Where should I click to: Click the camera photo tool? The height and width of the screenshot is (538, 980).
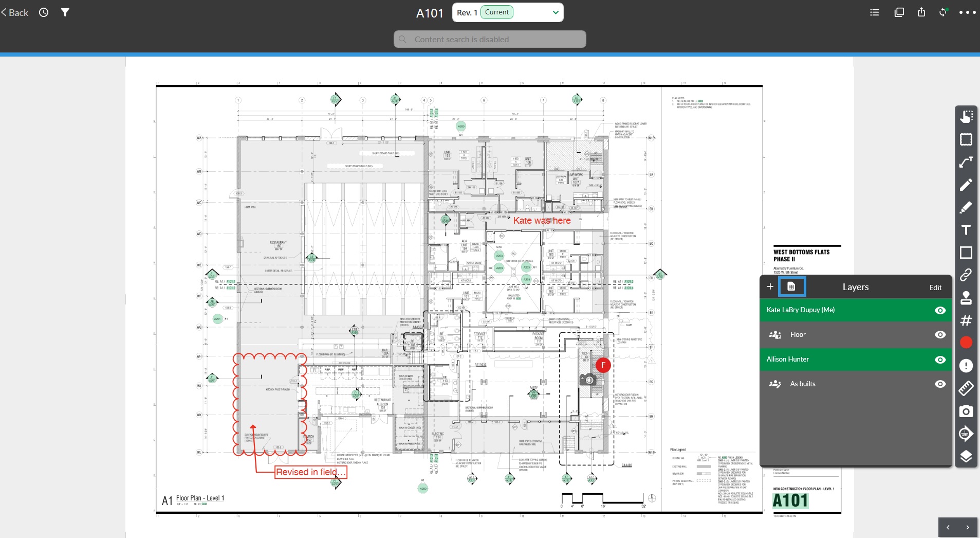966,411
